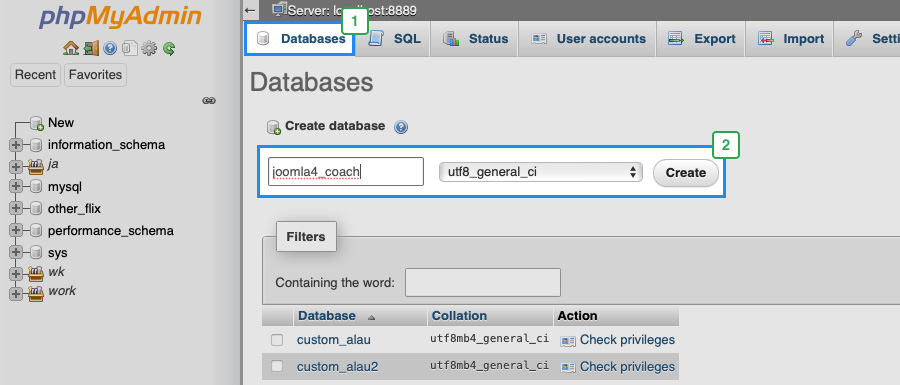Screen dimensions: 900x385
Task: Show the Recent tables list
Action: [36, 75]
